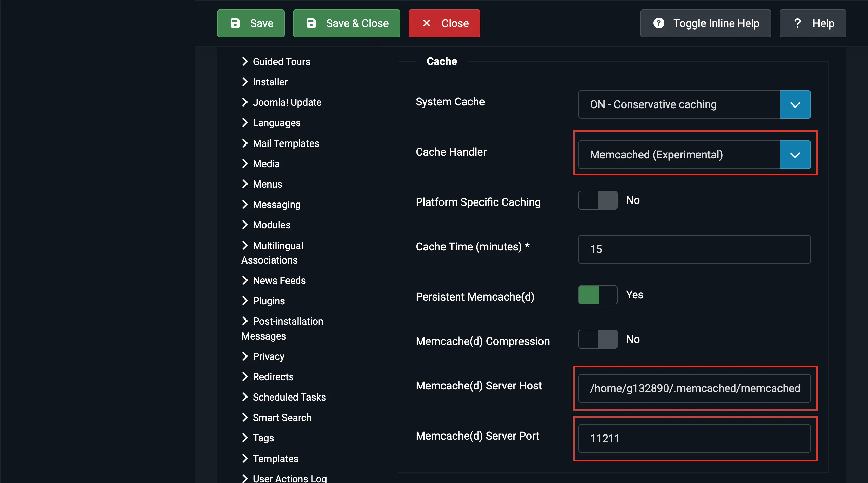Click chevron icon beside Smart Search

point(245,417)
